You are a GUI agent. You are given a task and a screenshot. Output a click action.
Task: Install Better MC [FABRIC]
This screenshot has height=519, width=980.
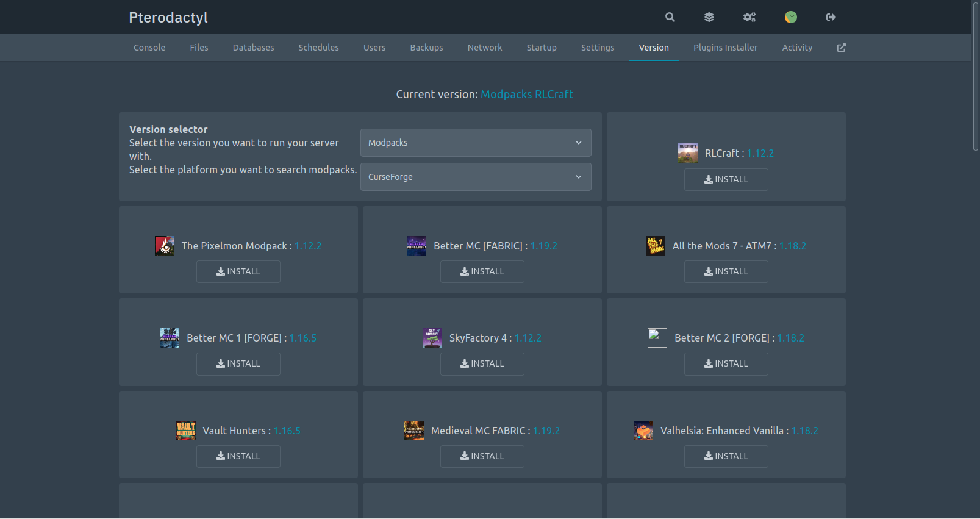[482, 271]
